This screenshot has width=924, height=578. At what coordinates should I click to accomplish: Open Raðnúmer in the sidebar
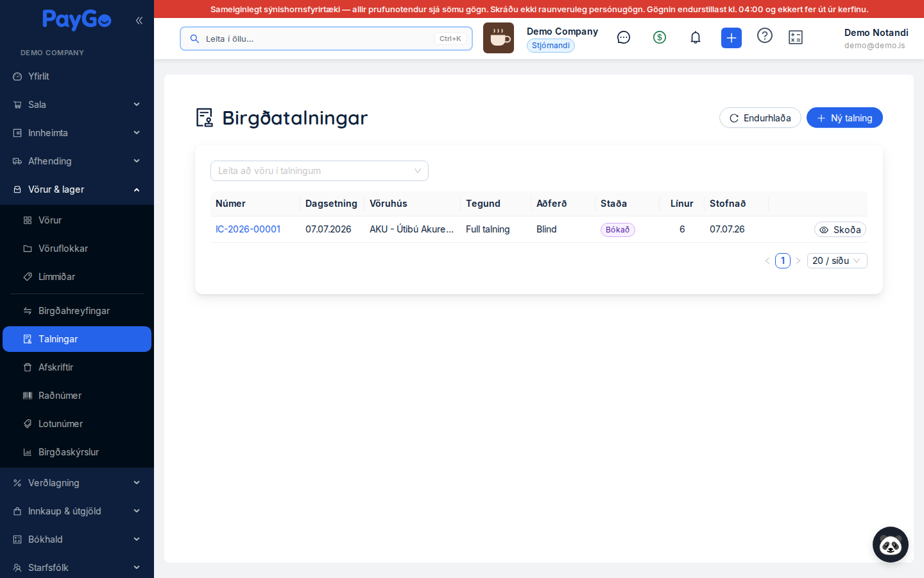(77, 396)
